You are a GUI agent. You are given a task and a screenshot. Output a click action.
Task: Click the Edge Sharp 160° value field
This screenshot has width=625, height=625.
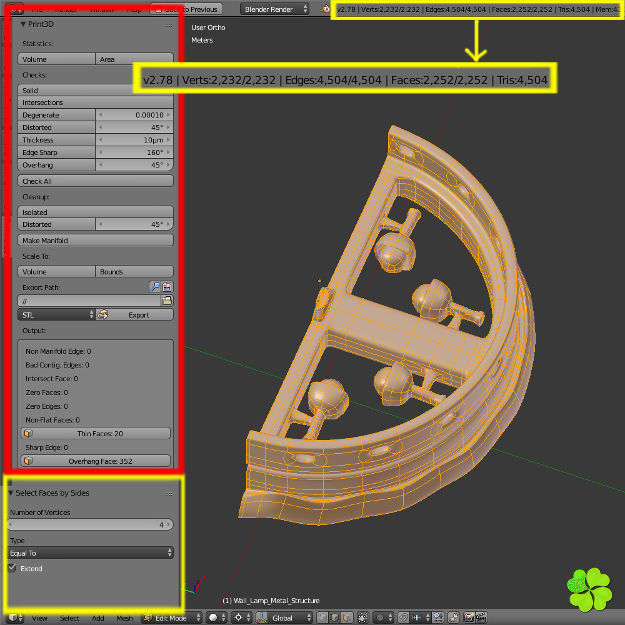135,152
